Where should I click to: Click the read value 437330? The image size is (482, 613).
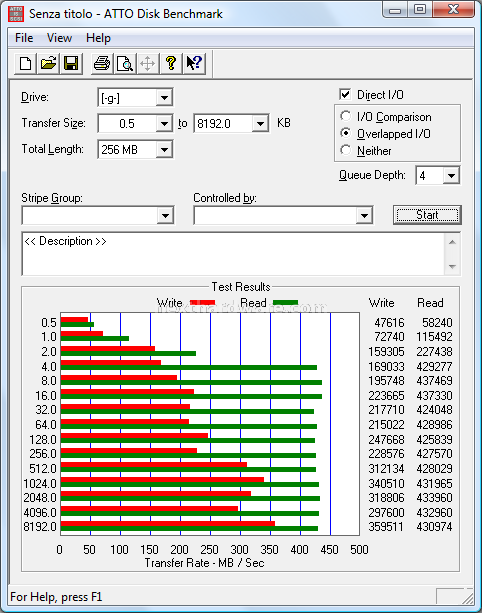coord(434,395)
